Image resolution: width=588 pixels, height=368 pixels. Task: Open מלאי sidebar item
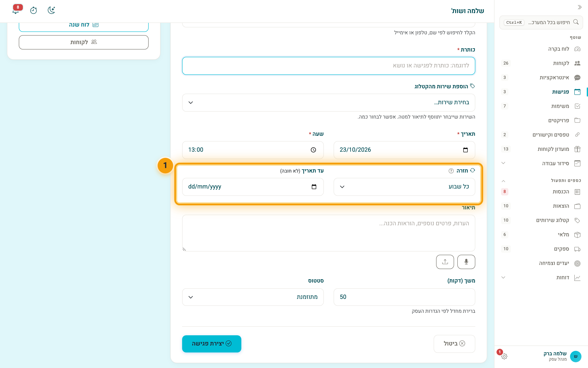tap(541, 235)
